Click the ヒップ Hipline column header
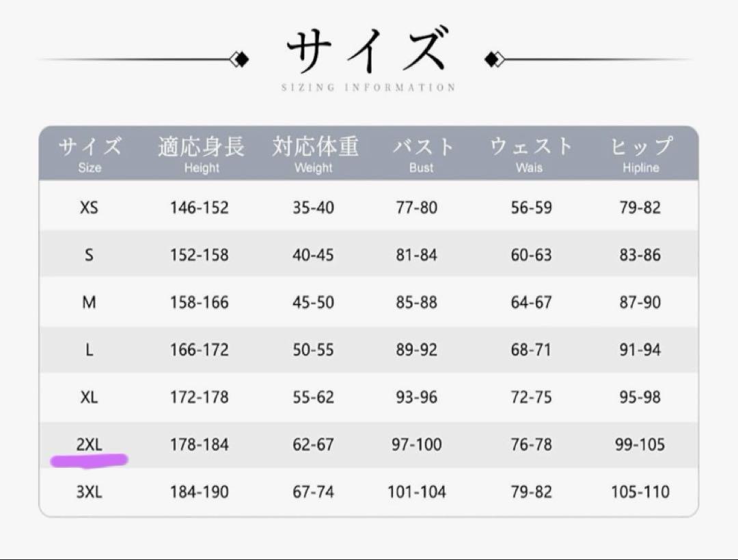The height and width of the screenshot is (560, 738). point(641,154)
